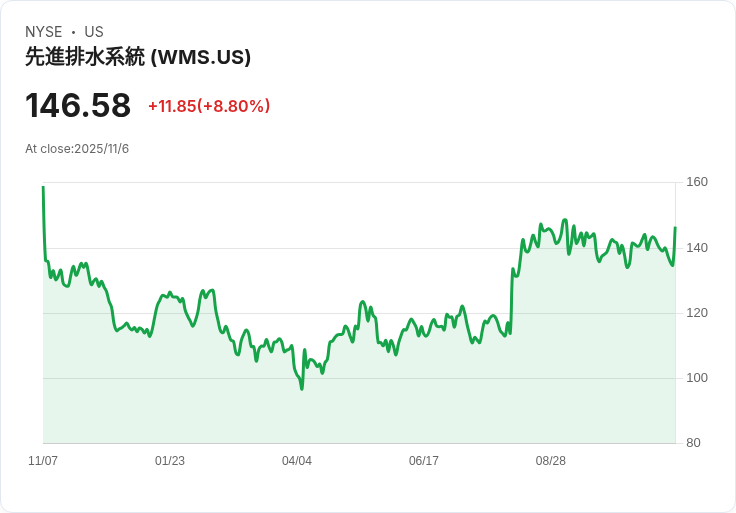Click the current price 146.58
Viewport: 736px width, 513px height.
click(78, 106)
